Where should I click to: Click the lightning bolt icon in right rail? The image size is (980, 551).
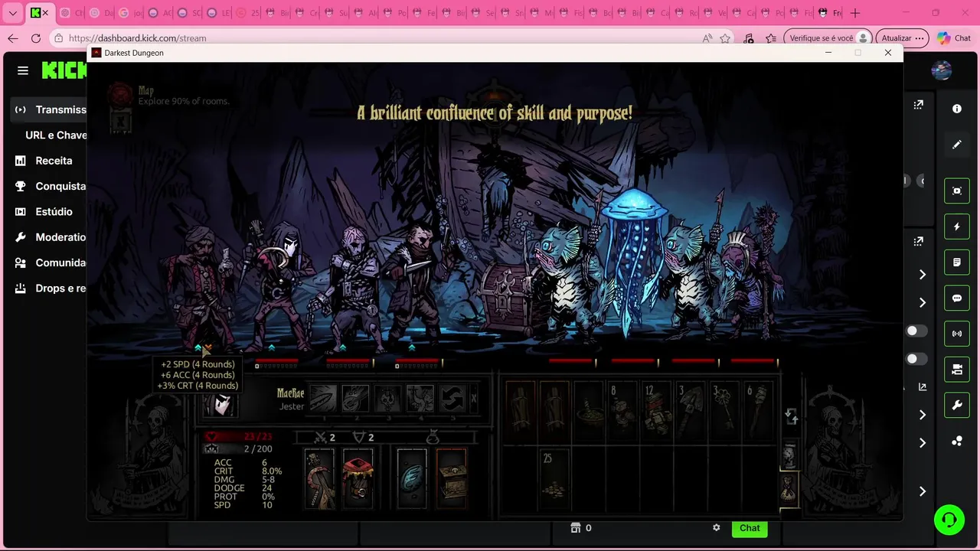[x=957, y=227]
